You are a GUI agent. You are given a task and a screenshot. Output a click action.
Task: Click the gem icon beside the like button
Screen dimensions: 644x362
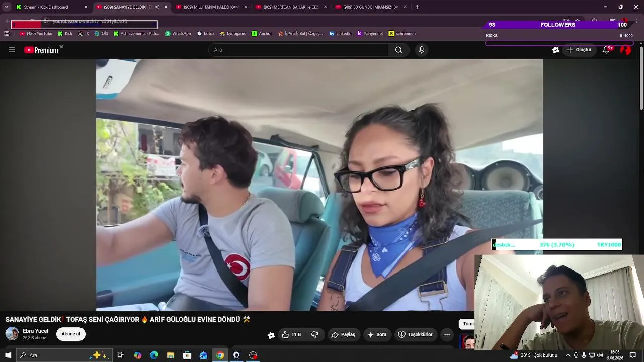pyautogui.click(x=271, y=335)
